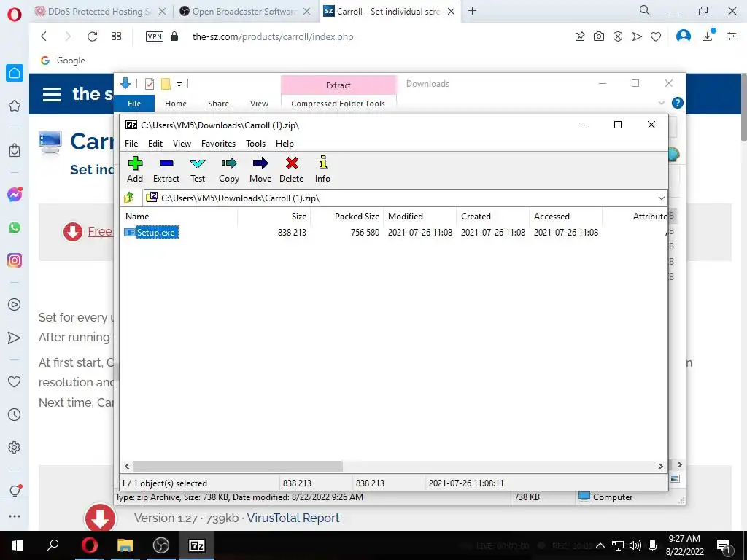Switch to the DDoS Protected Hosting browser tab

click(x=101, y=12)
